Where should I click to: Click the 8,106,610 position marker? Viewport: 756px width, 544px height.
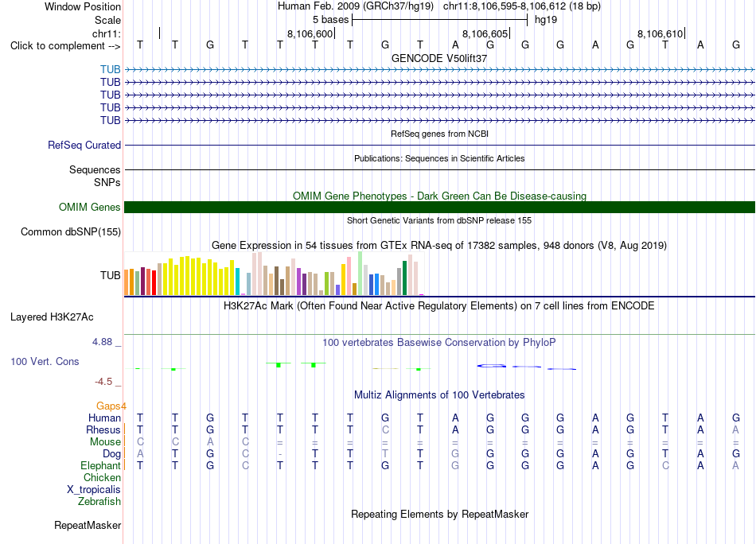pos(660,33)
